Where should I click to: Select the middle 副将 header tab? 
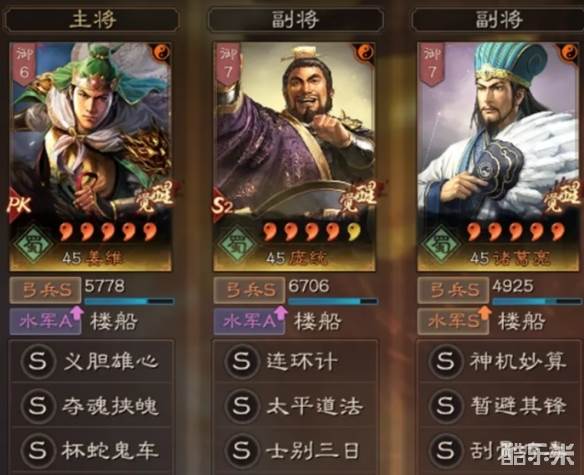(x=296, y=19)
